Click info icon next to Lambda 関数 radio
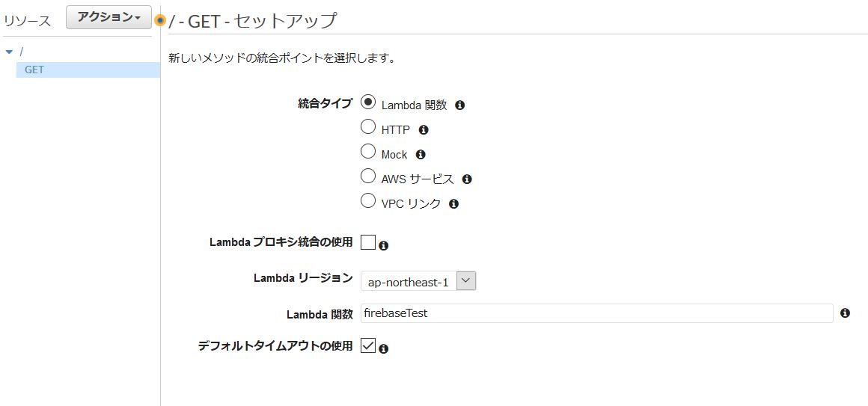 point(459,105)
